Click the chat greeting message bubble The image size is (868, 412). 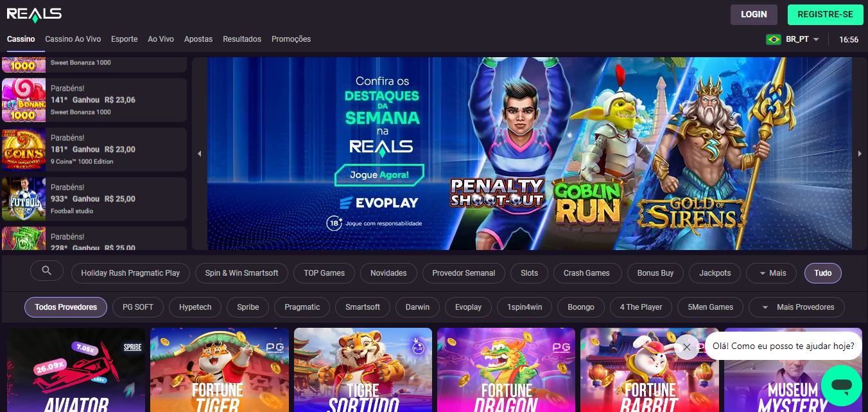783,346
